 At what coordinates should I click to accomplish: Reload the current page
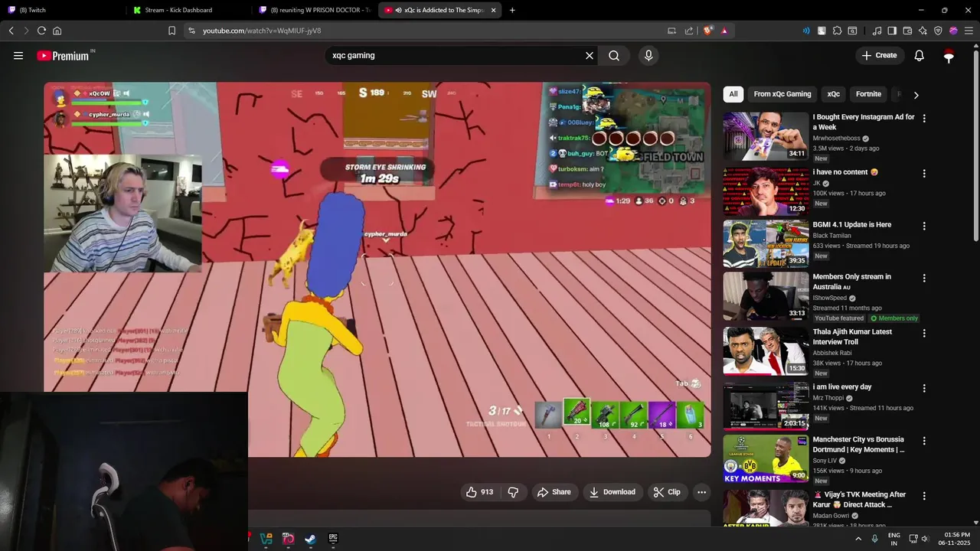click(x=41, y=31)
